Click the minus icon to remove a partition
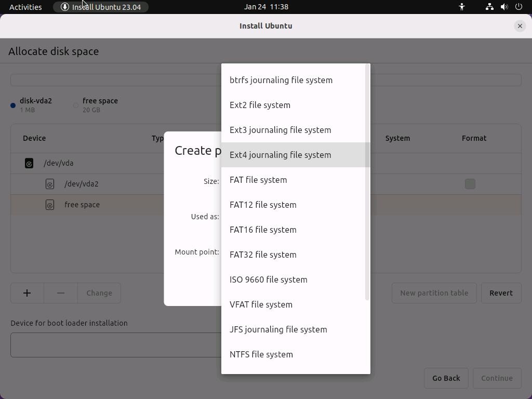This screenshot has width=532, height=399. pyautogui.click(x=60, y=292)
